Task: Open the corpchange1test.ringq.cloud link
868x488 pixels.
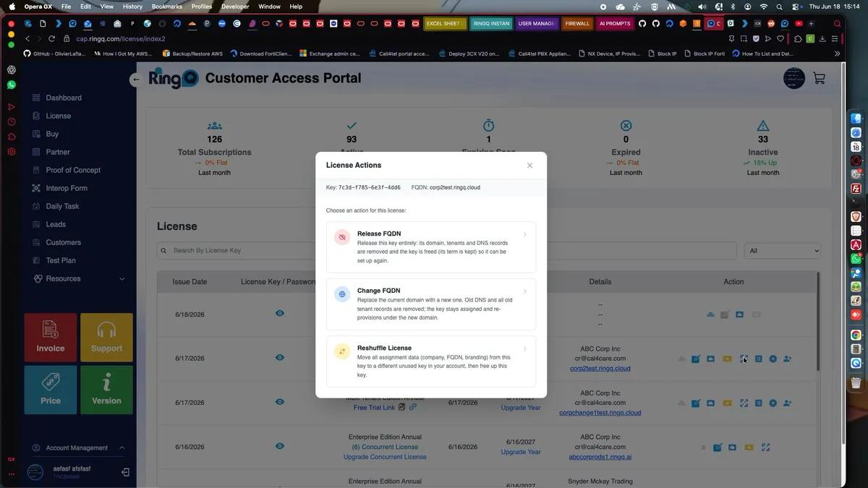Action: coord(600,413)
